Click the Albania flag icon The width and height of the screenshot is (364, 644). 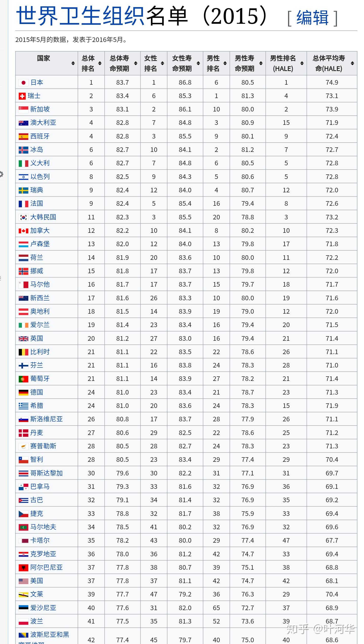tap(23, 568)
